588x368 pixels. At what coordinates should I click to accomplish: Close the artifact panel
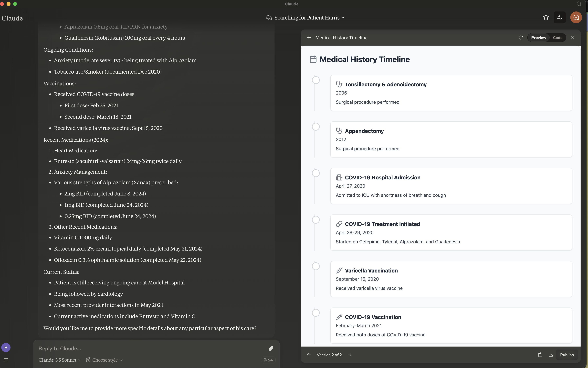[x=573, y=38]
